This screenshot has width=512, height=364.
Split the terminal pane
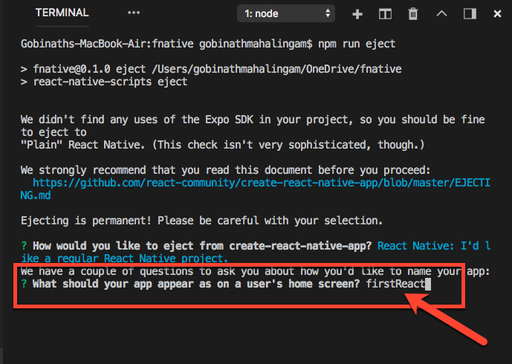click(x=385, y=14)
